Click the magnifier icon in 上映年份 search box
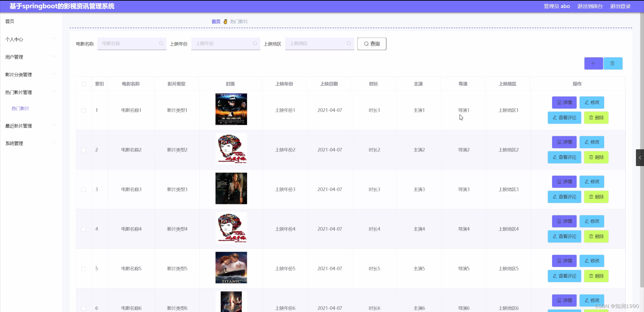644x312 pixels. (255, 44)
